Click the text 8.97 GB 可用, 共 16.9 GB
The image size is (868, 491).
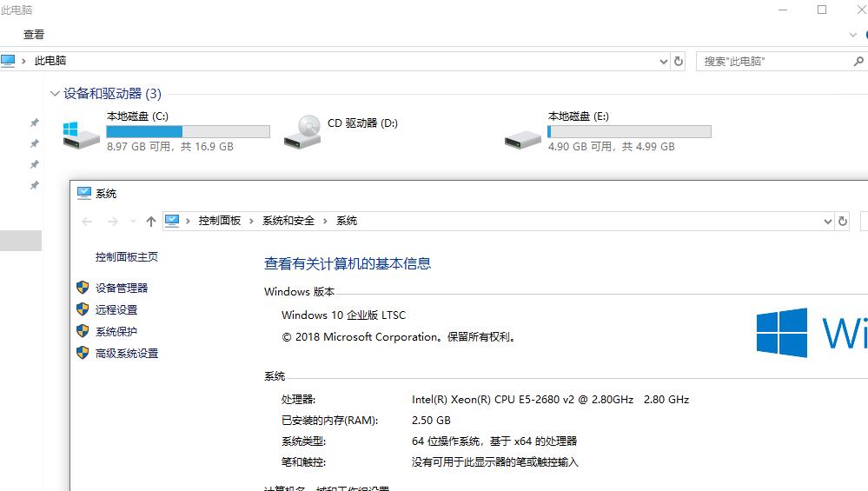tap(170, 147)
